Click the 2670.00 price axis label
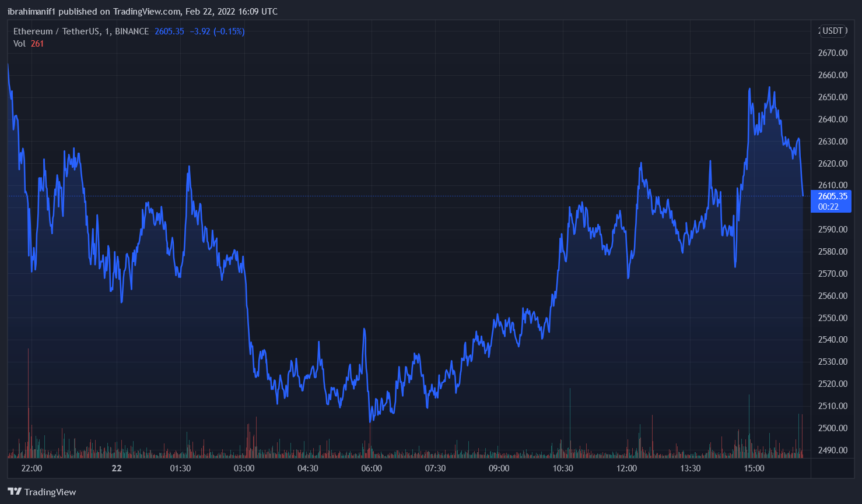The image size is (862, 504). pyautogui.click(x=832, y=53)
